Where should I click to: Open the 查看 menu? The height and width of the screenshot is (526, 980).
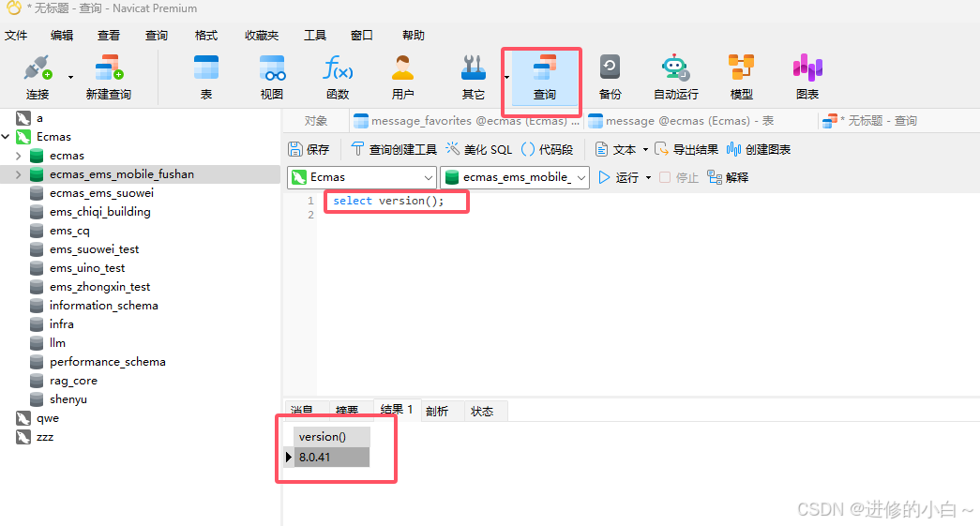109,36
